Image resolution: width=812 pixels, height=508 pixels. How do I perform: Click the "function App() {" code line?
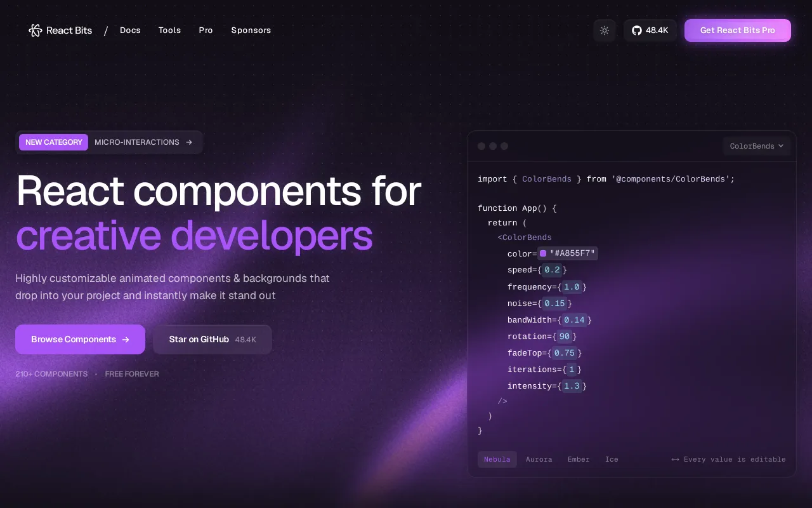coord(517,208)
